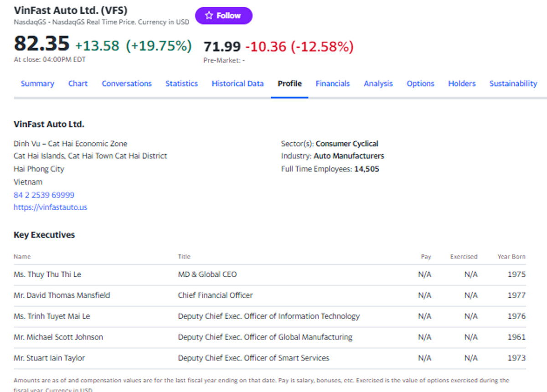
Task: Click the phone number 84 2 2539 69999
Action: (44, 195)
